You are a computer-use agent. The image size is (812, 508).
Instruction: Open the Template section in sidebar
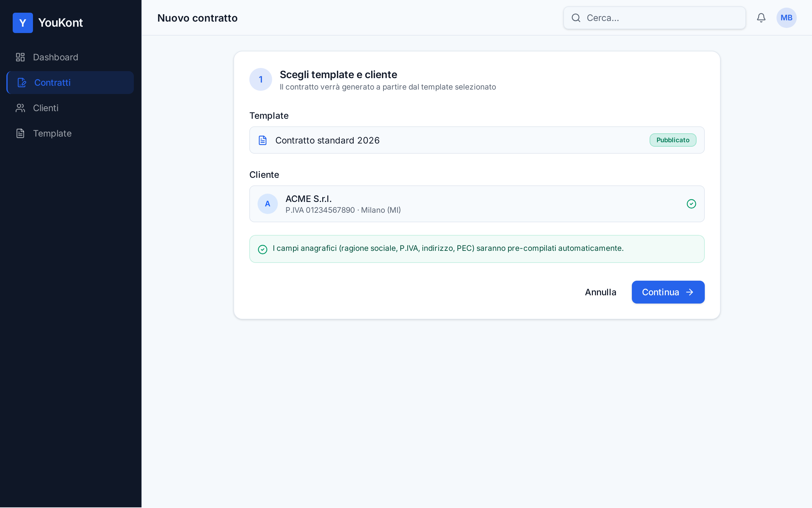[70, 133]
